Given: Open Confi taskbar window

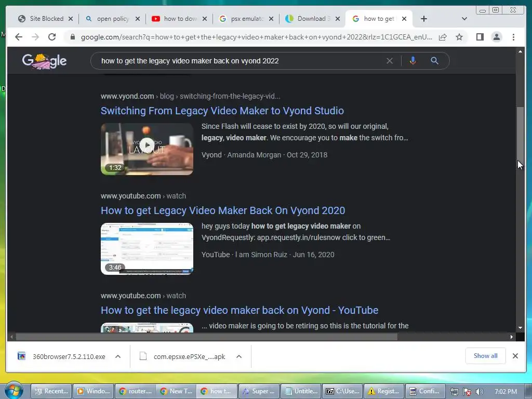Looking at the screenshot, I should click(425, 391).
